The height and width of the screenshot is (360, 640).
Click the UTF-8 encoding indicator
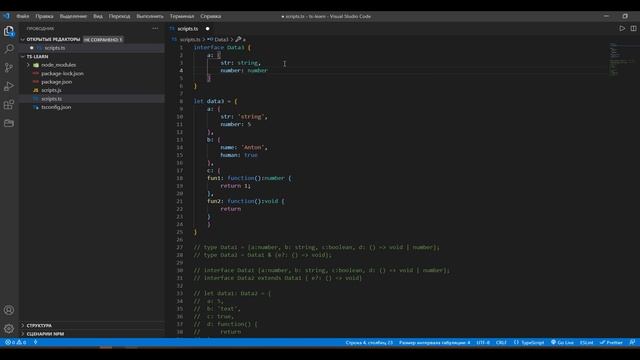click(x=483, y=342)
